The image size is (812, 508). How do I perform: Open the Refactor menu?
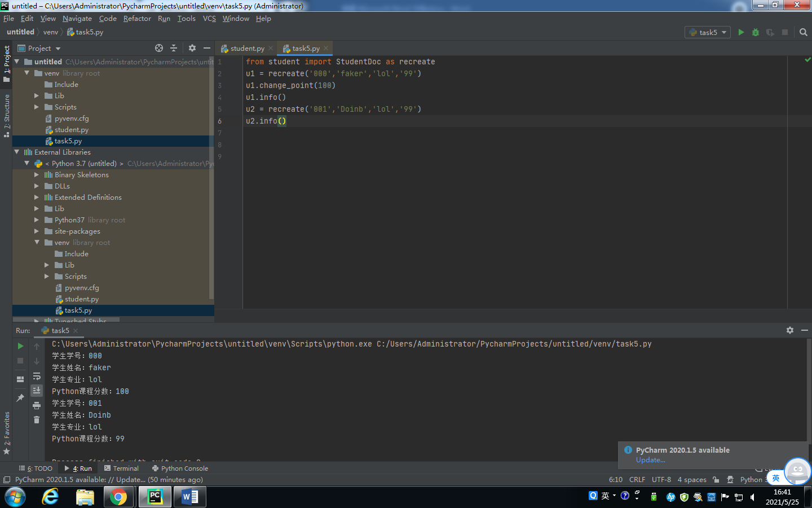pos(137,19)
